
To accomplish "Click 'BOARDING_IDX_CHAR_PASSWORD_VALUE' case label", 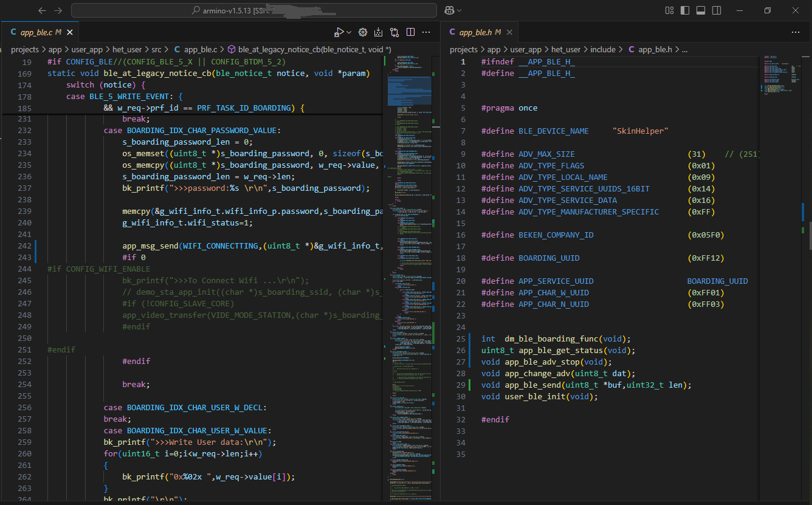I will tap(202, 131).
